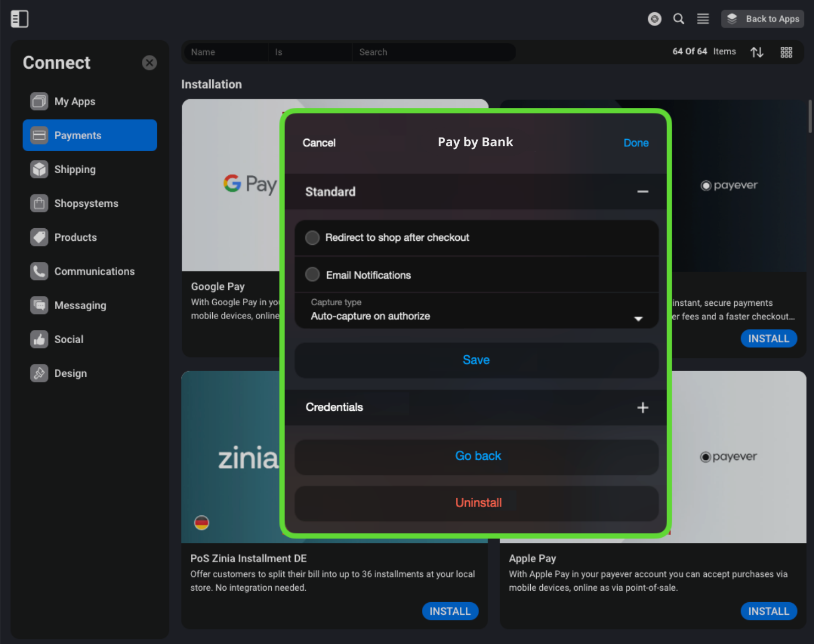Collapse the Standard section
Viewport: 814px width, 644px height.
click(x=642, y=192)
